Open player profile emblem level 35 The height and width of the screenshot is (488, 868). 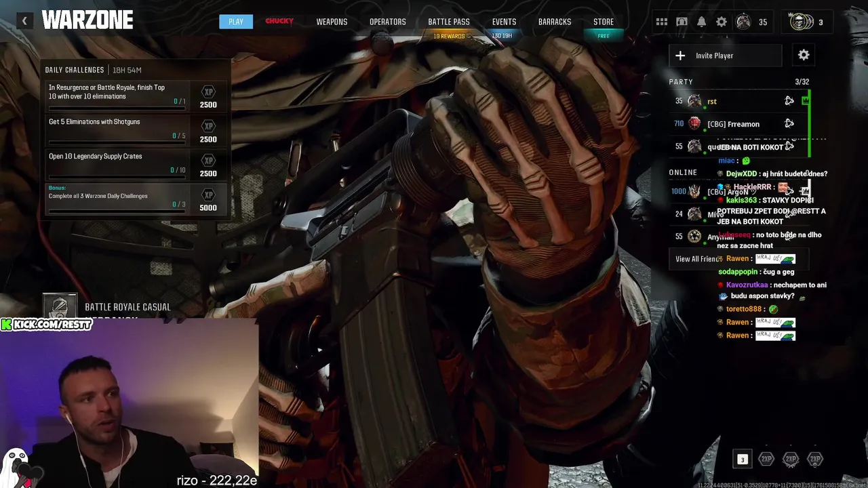[x=744, y=22]
